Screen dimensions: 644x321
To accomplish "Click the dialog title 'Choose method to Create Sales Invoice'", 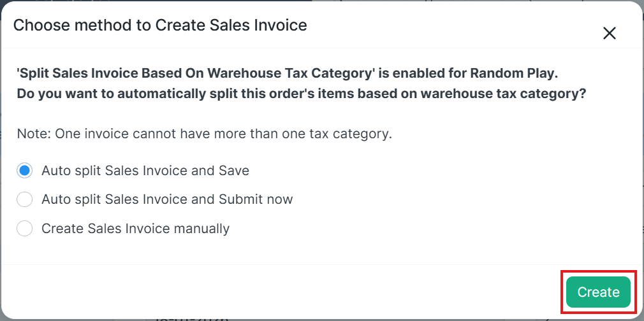I will point(160,25).
